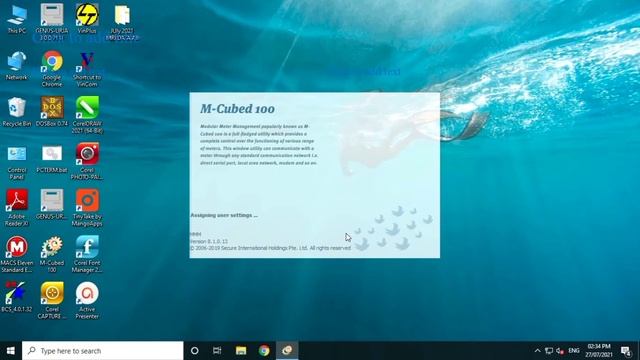The height and width of the screenshot is (360, 640).
Task: Select the Corel CAPTURE shortcut
Action: point(52,300)
